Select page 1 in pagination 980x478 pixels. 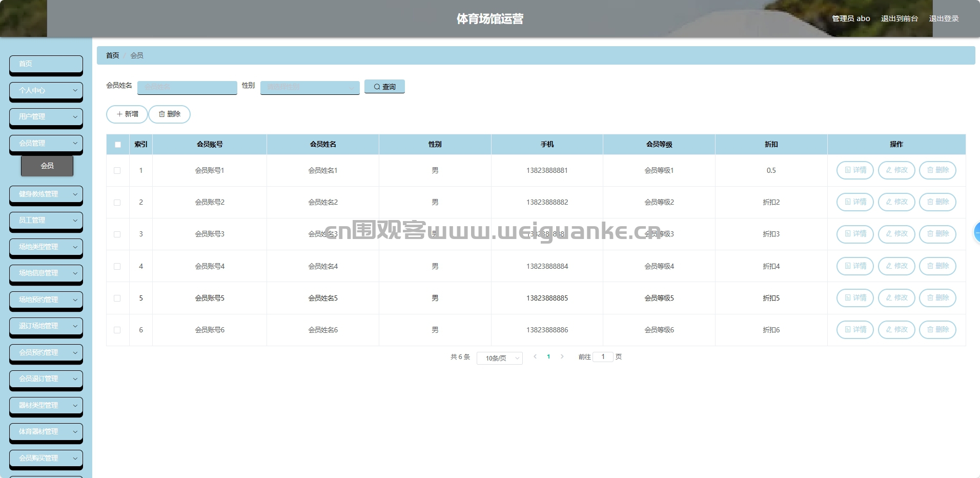pos(548,356)
